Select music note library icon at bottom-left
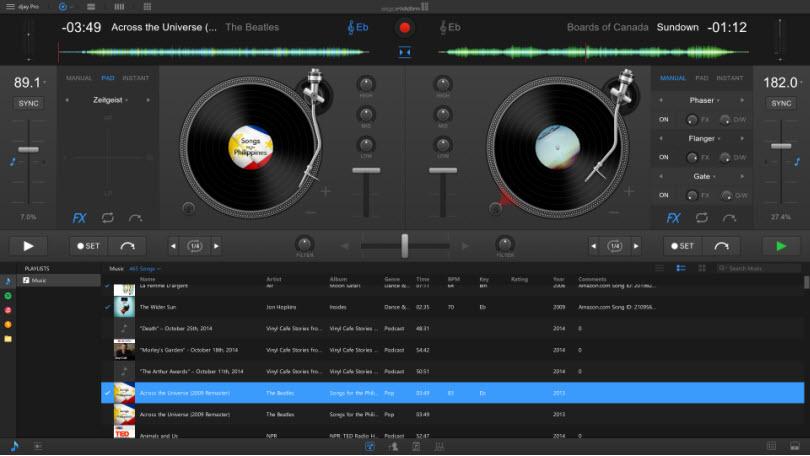The image size is (810, 456). pyautogui.click(x=14, y=446)
